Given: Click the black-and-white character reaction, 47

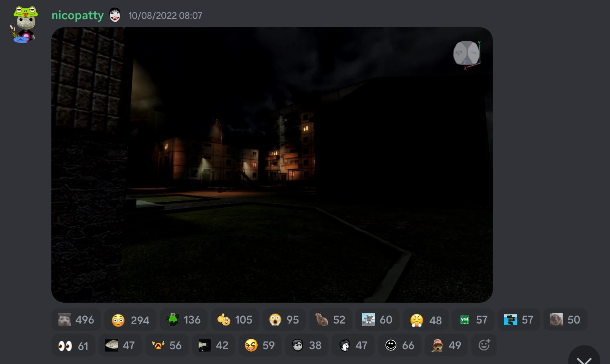Looking at the screenshot, I should (353, 345).
